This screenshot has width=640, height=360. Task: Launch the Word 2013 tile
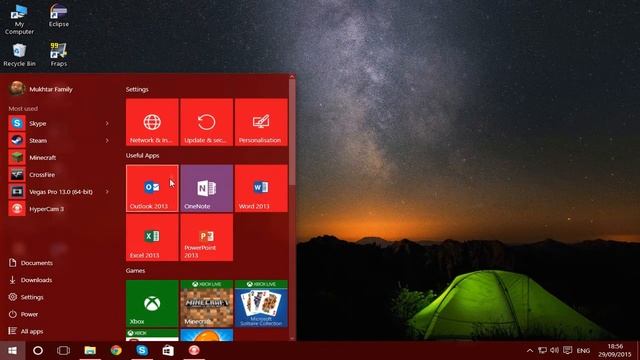pyautogui.click(x=261, y=188)
